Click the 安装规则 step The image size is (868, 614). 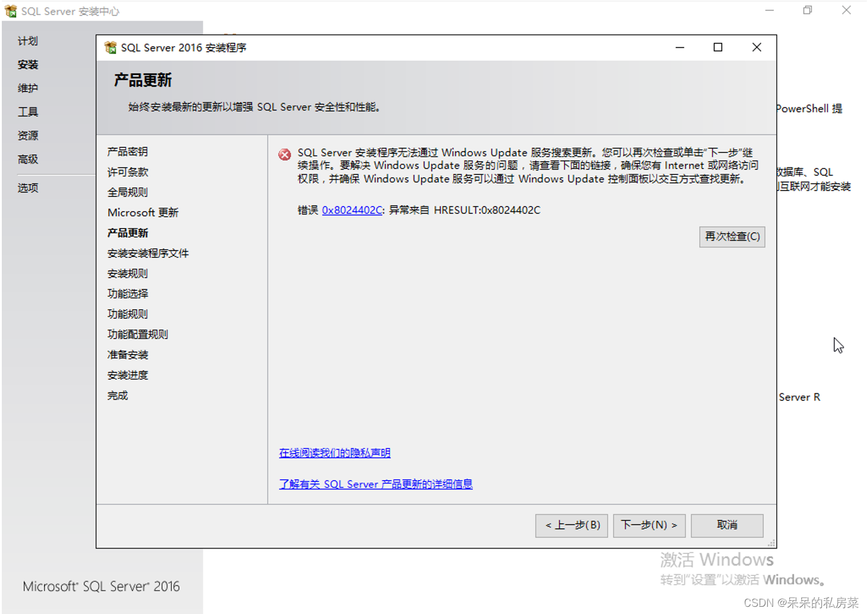127,274
